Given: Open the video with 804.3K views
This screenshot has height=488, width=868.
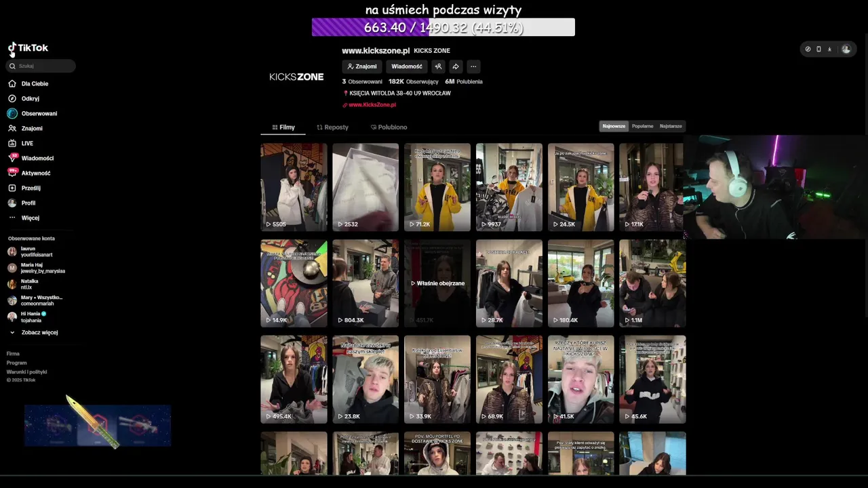Looking at the screenshot, I should point(366,283).
